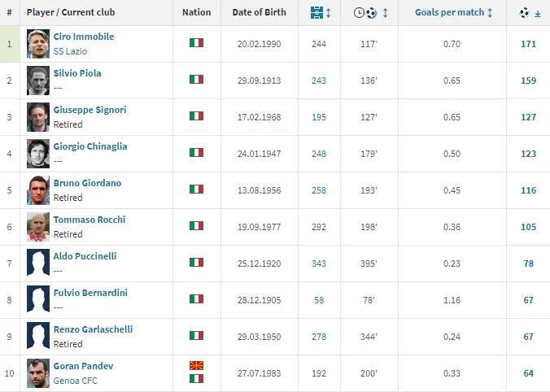Sort by goals scored ball icon
550x392 pixels.
(x=524, y=13)
